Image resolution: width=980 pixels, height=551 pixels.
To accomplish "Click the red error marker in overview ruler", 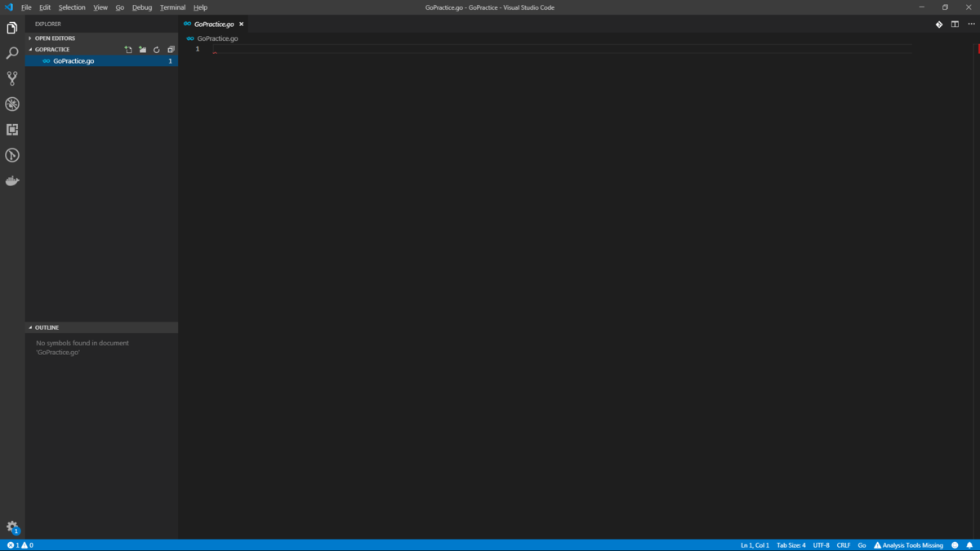I will point(978,47).
